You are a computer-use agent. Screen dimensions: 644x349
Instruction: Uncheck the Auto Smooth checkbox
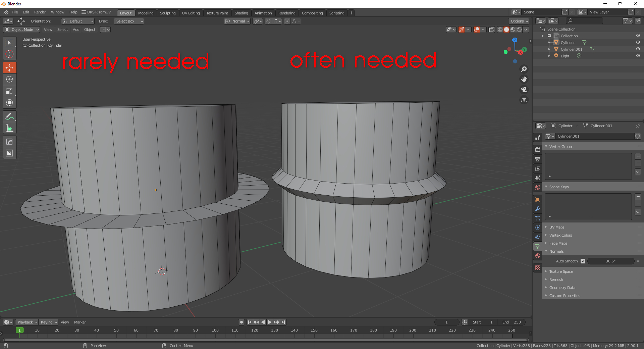(583, 261)
